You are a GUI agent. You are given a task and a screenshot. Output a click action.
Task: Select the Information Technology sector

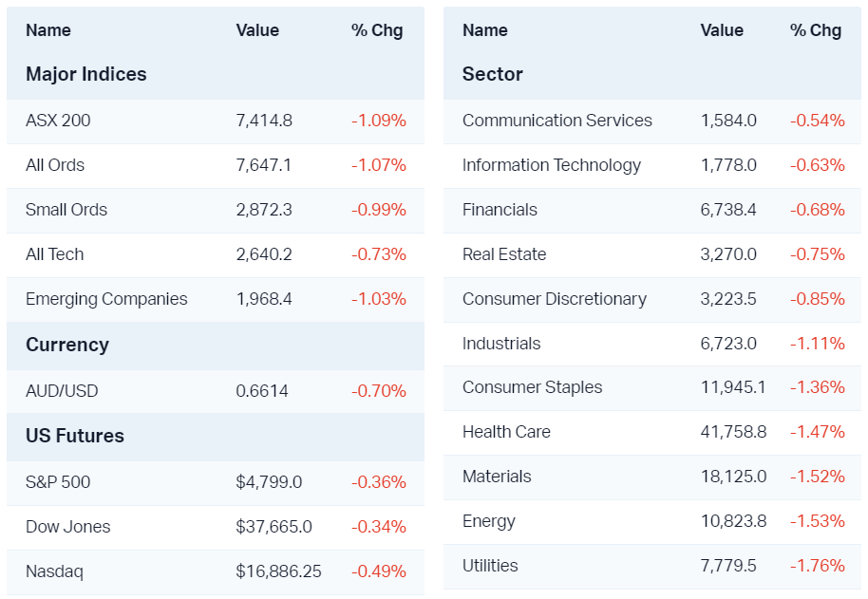(551, 165)
